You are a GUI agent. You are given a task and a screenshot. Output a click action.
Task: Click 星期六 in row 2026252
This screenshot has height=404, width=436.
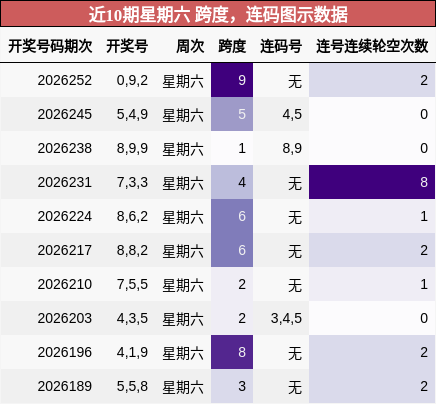(183, 81)
